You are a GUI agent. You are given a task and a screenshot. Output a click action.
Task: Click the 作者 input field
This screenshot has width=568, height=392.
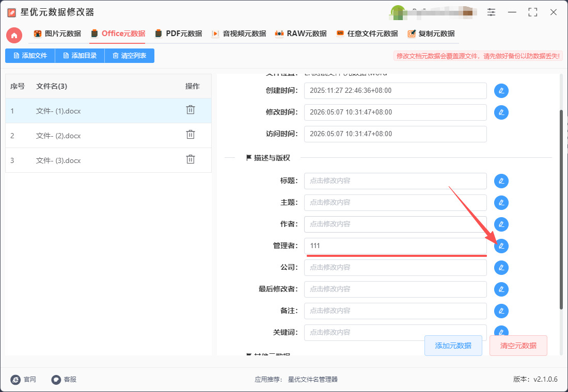pyautogui.click(x=395, y=224)
